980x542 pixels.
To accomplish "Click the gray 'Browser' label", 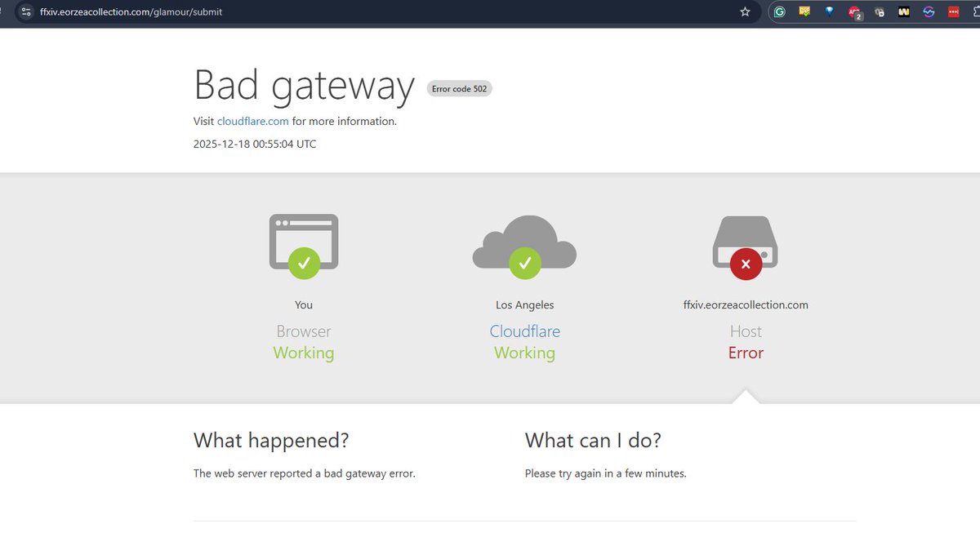I will tap(304, 331).
